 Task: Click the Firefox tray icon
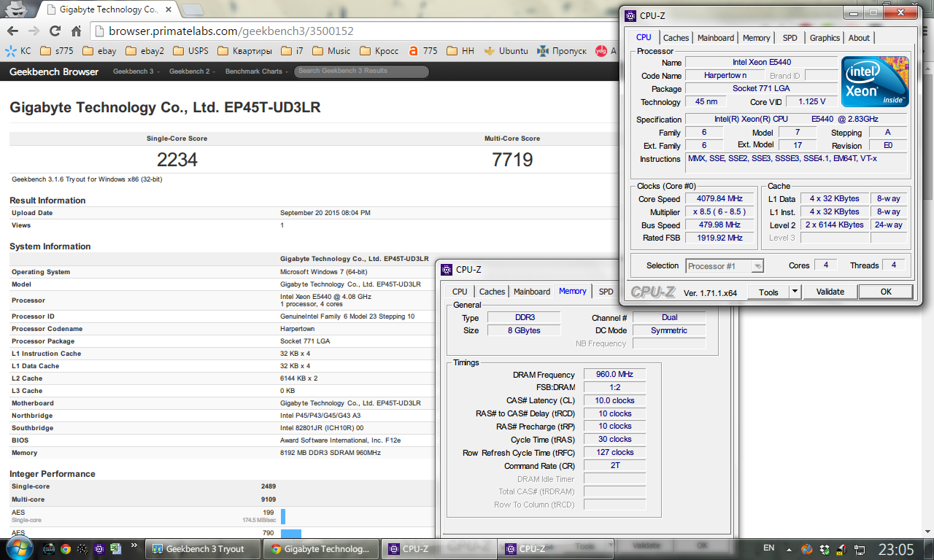click(806, 550)
